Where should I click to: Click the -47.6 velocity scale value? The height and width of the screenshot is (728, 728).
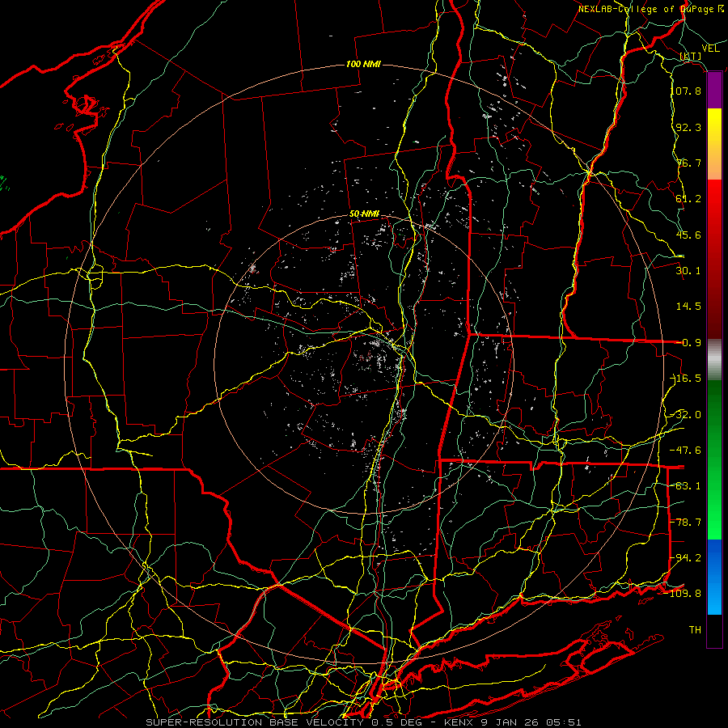[x=686, y=451]
